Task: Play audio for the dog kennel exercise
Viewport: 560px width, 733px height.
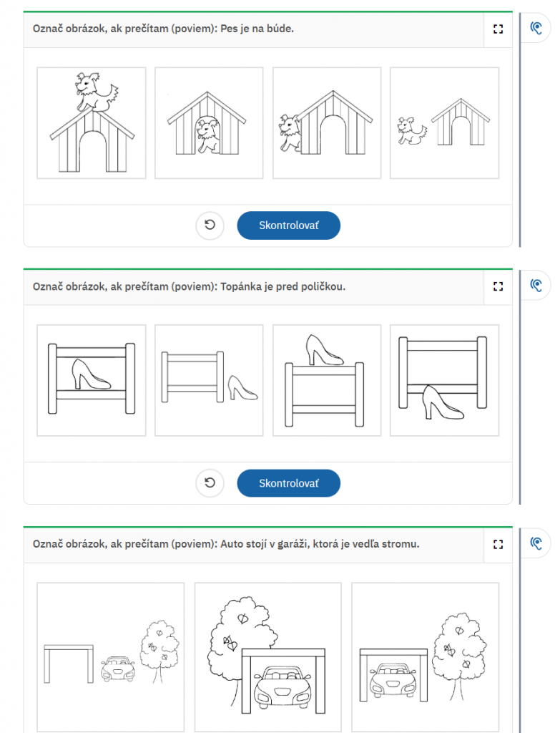Action: (536, 29)
